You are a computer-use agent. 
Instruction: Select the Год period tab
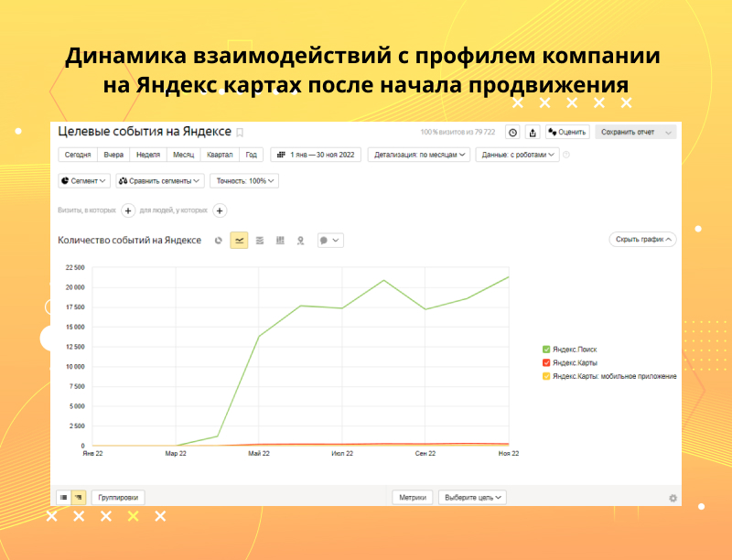251,155
